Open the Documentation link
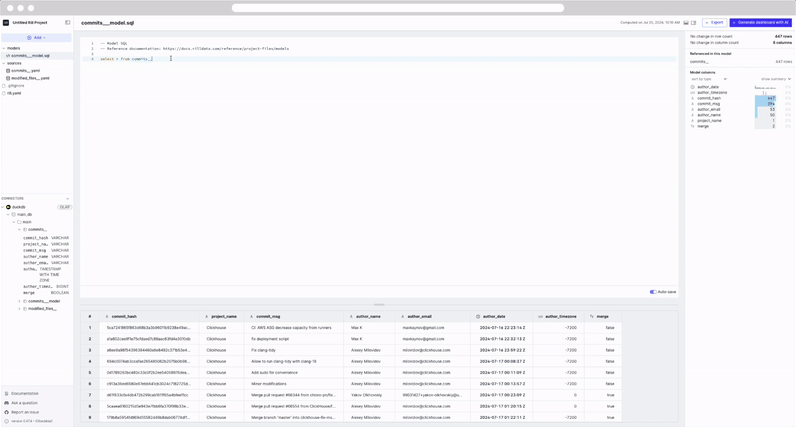The width and height of the screenshot is (796, 428). point(24,394)
